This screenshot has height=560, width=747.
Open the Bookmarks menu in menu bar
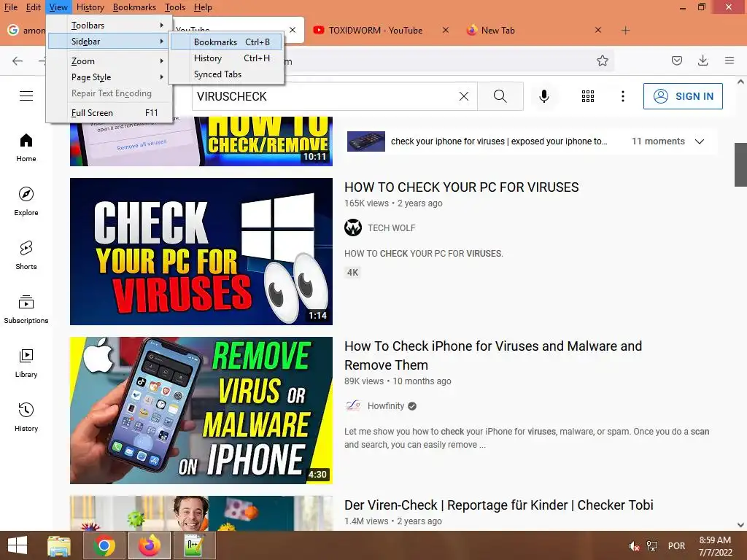(x=134, y=7)
